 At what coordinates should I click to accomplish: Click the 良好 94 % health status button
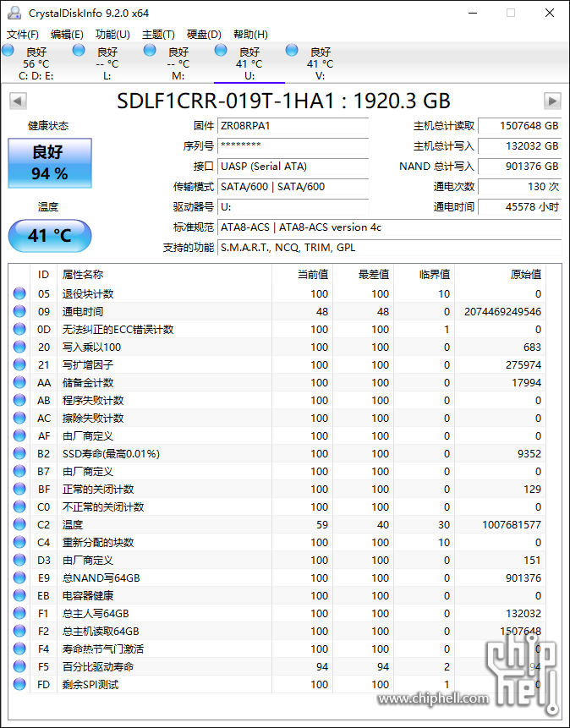tap(50, 163)
